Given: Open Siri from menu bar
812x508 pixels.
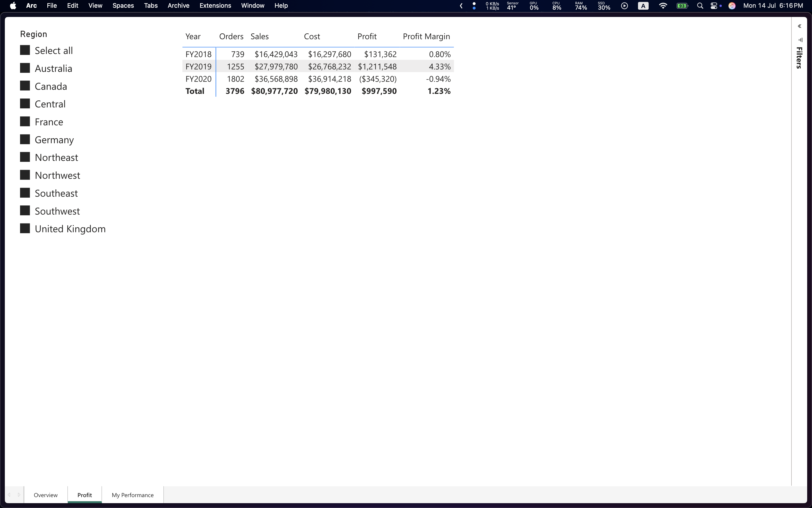Looking at the screenshot, I should point(732,6).
